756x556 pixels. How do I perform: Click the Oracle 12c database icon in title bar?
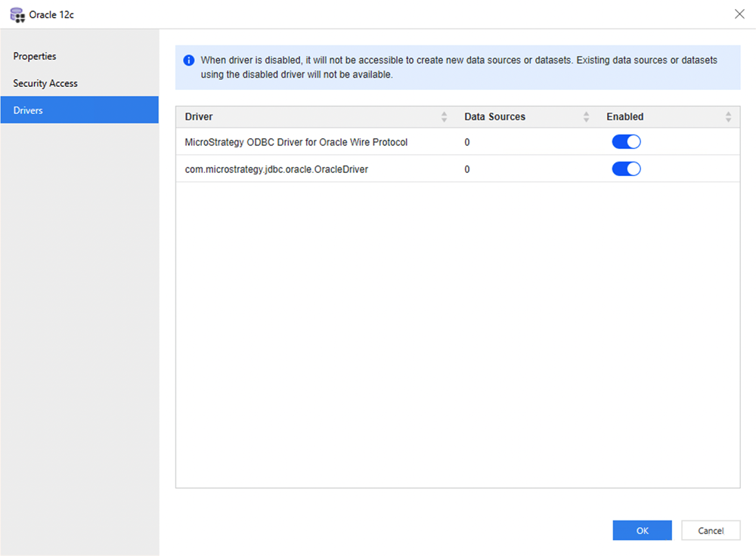(17, 14)
